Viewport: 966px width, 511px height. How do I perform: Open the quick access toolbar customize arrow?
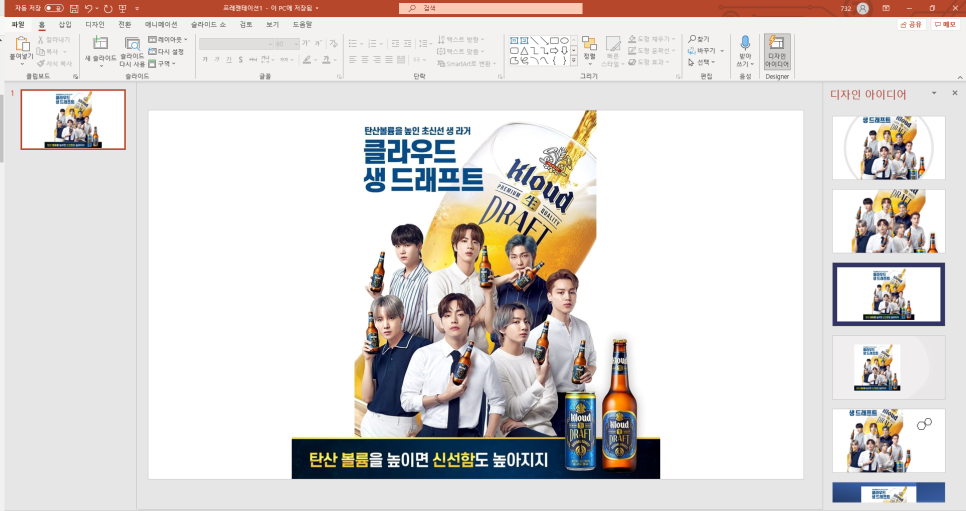tap(137, 9)
